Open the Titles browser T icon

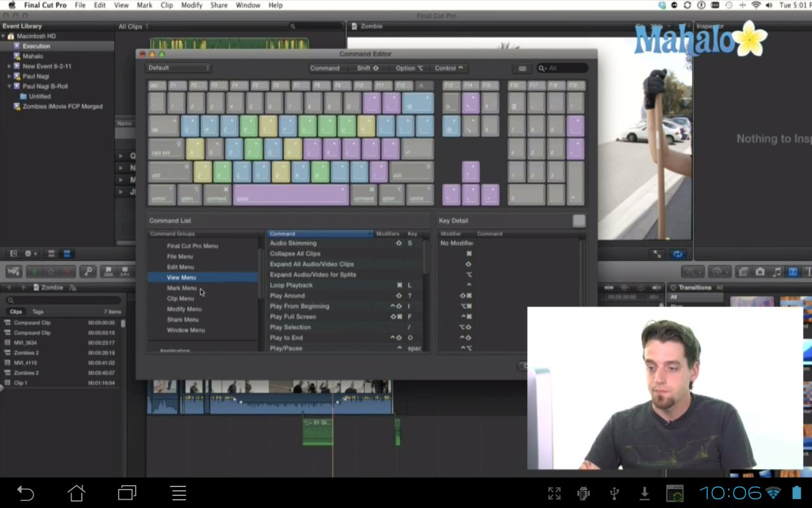point(808,272)
